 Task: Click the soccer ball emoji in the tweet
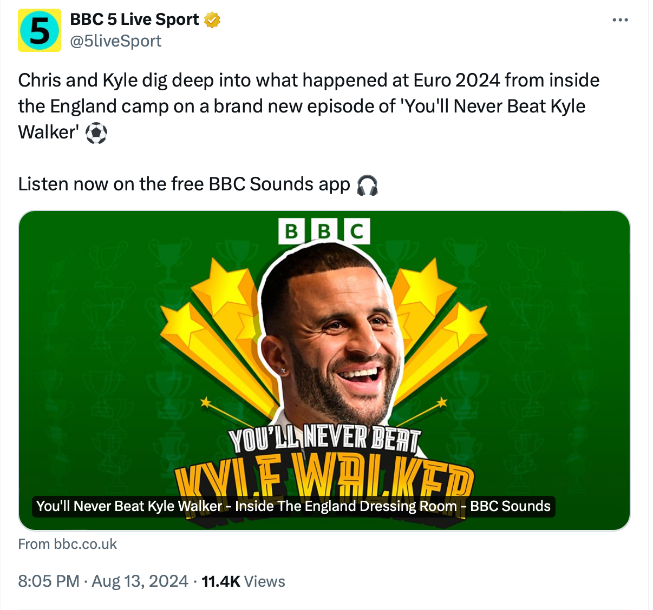point(96,132)
